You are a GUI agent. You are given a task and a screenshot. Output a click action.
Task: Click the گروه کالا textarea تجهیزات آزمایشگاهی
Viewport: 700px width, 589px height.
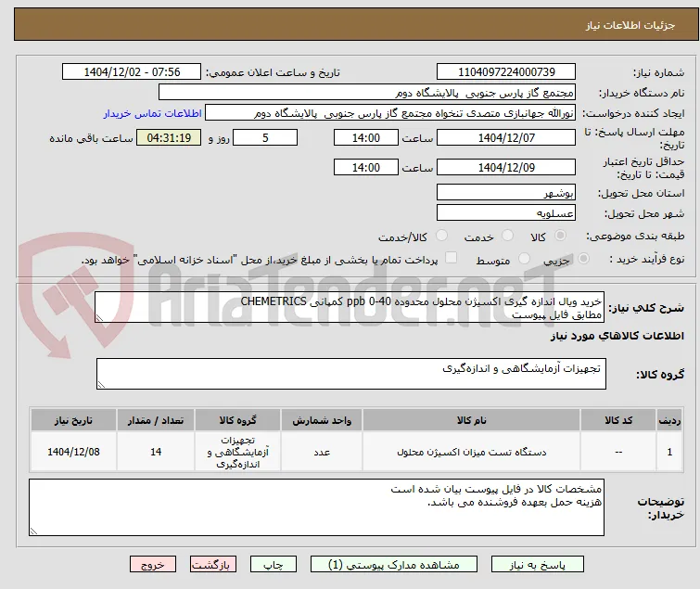coord(350,374)
